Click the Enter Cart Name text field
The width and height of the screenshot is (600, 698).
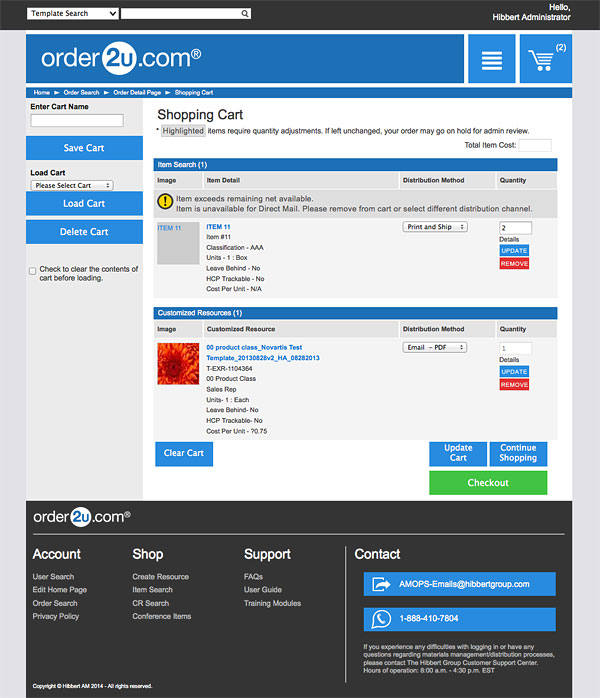77,120
